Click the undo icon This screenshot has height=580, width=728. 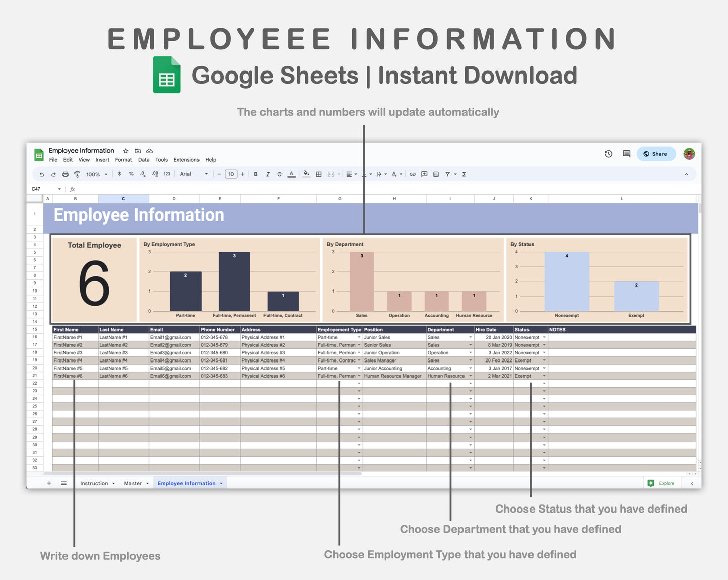point(42,174)
